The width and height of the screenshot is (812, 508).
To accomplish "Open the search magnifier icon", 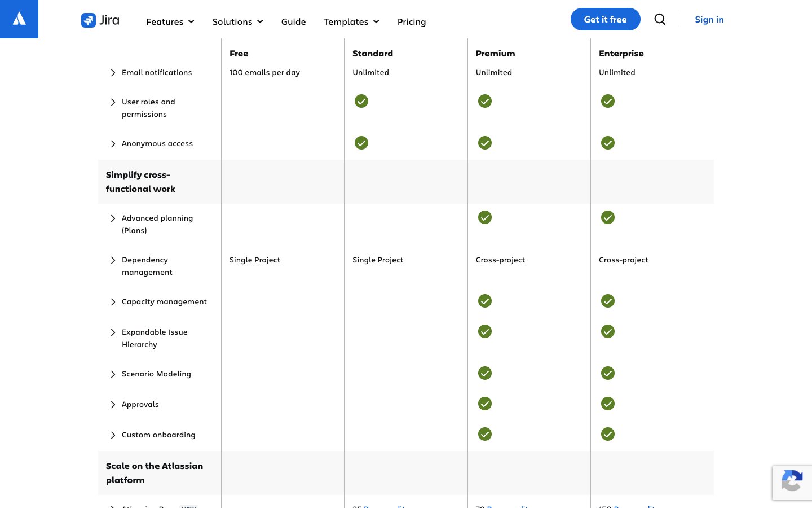I will (660, 19).
